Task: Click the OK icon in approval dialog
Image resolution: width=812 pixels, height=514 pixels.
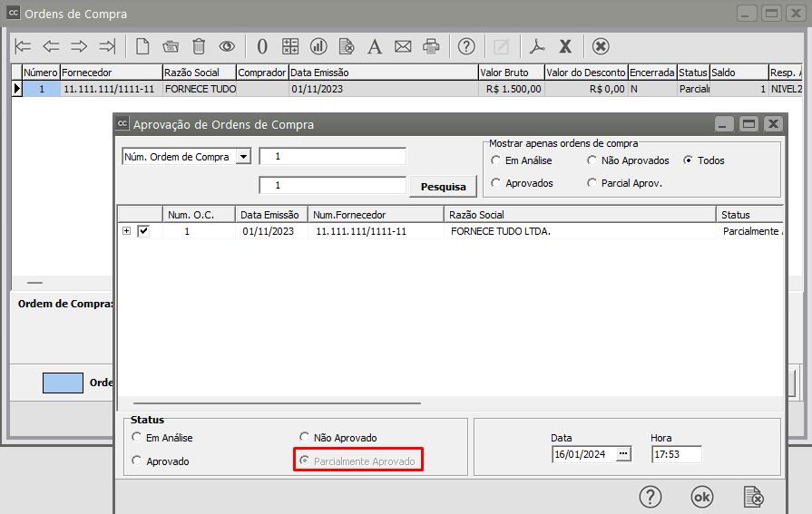Action: 701,496
